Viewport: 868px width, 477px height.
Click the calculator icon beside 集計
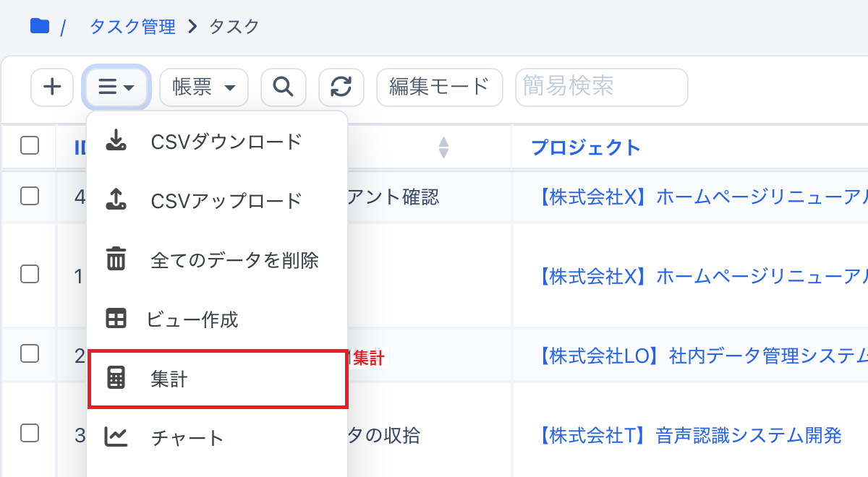click(x=116, y=378)
